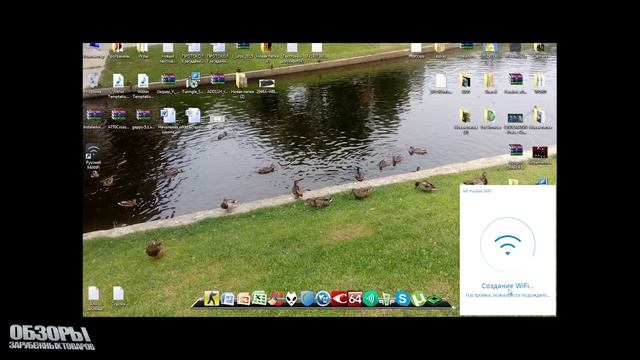The height and width of the screenshot is (360, 640).
Task: Select the Игры folder on the desktop
Action: pos(143,51)
